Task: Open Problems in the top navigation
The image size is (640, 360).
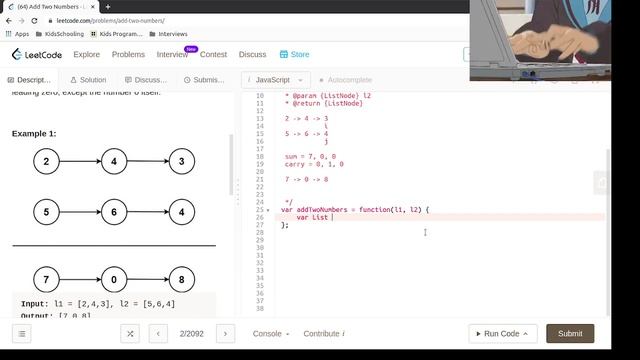Action: [x=128, y=54]
